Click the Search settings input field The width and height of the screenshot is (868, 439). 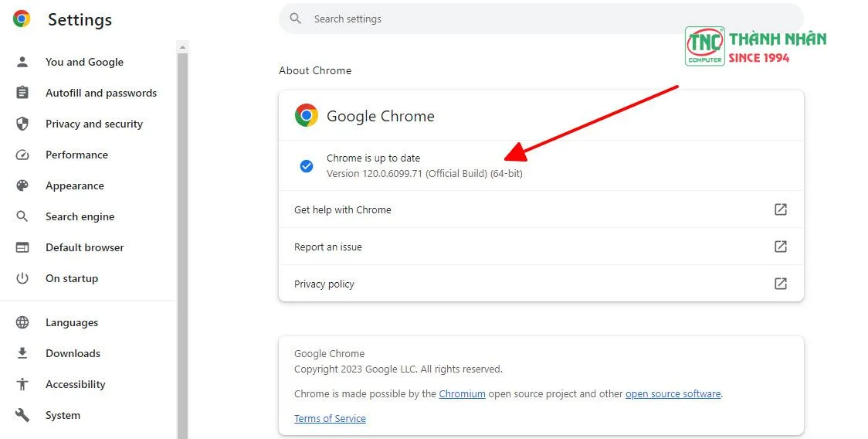[x=541, y=19]
